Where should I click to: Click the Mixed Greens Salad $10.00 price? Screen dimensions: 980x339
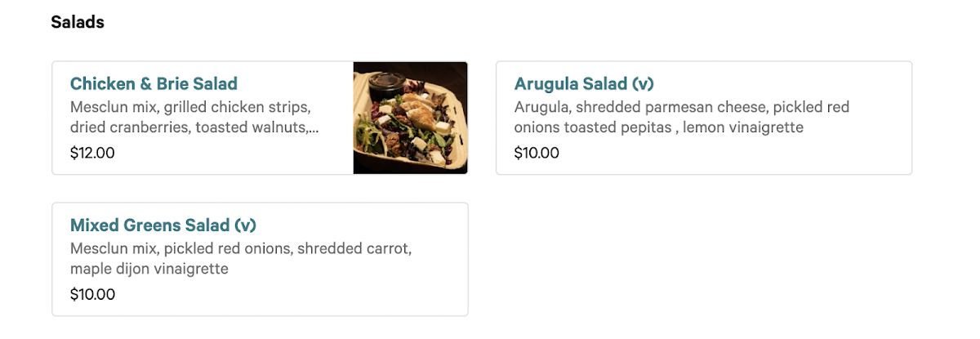tap(92, 294)
